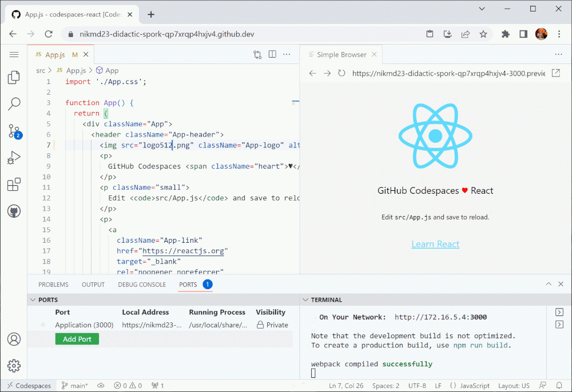Open the GitHub view in the activity bar
Image resolution: width=572 pixels, height=392 pixels.
click(14, 210)
